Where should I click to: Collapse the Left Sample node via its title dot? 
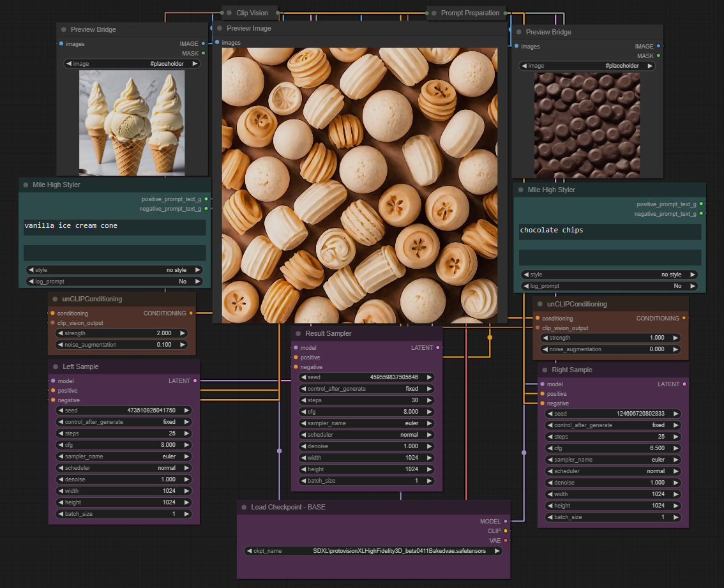click(56, 366)
